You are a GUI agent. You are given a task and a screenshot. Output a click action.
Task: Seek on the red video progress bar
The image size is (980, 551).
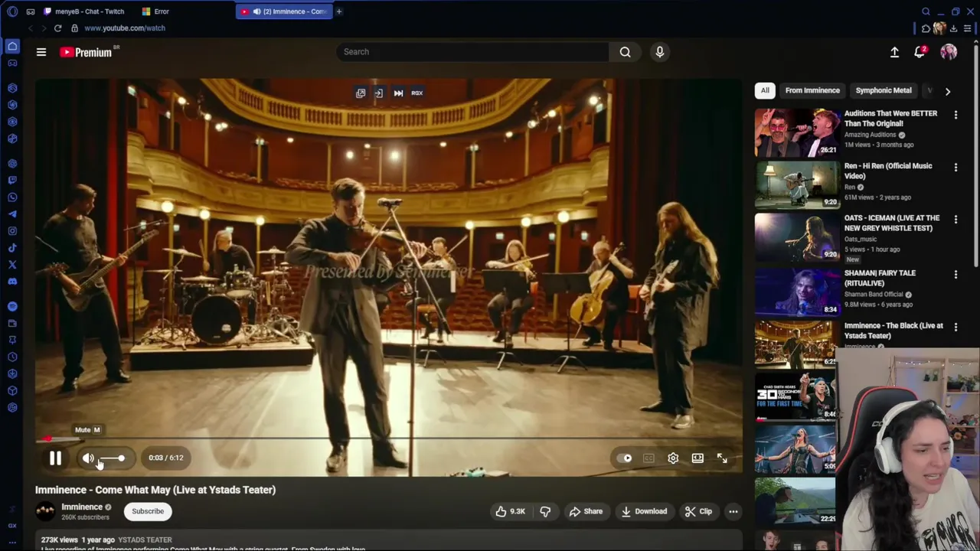(388, 439)
